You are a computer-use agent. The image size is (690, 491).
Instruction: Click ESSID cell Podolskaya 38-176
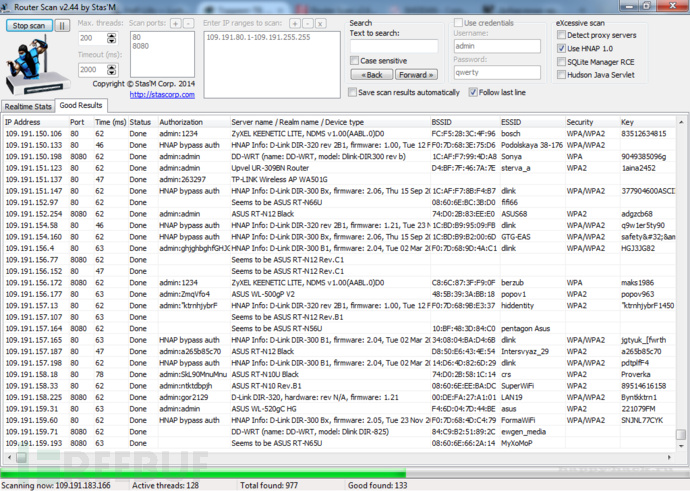click(x=532, y=145)
